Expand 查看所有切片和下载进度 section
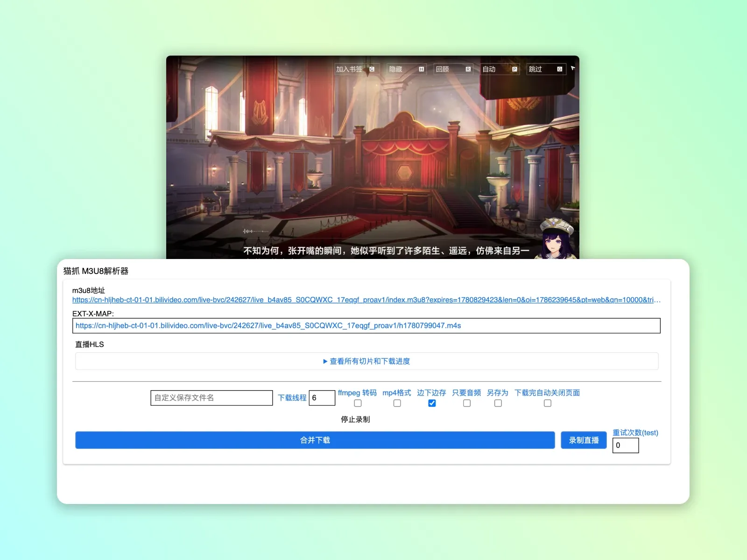747x560 pixels. [366, 361]
